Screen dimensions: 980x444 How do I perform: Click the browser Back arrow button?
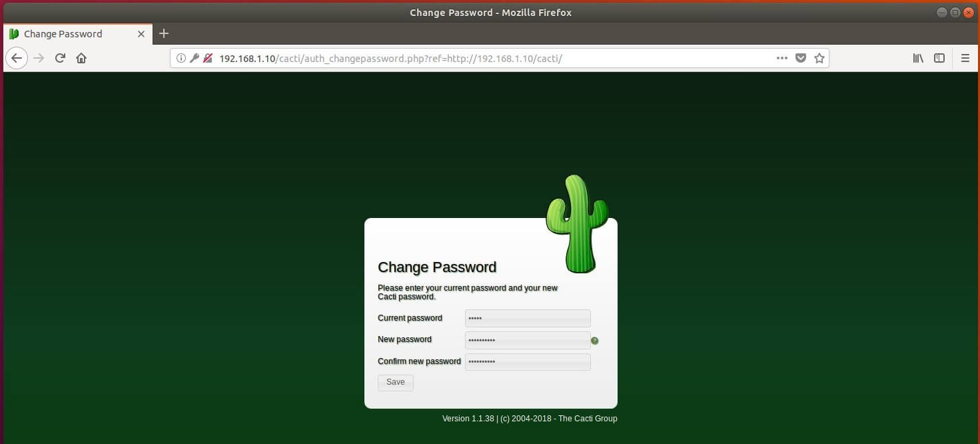click(x=17, y=58)
